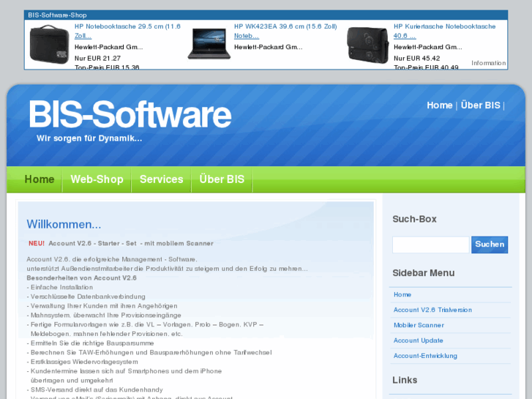The image size is (532, 399).
Task: Open the HP Notebooktasche 29.5 cm product link
Action: tap(127, 31)
